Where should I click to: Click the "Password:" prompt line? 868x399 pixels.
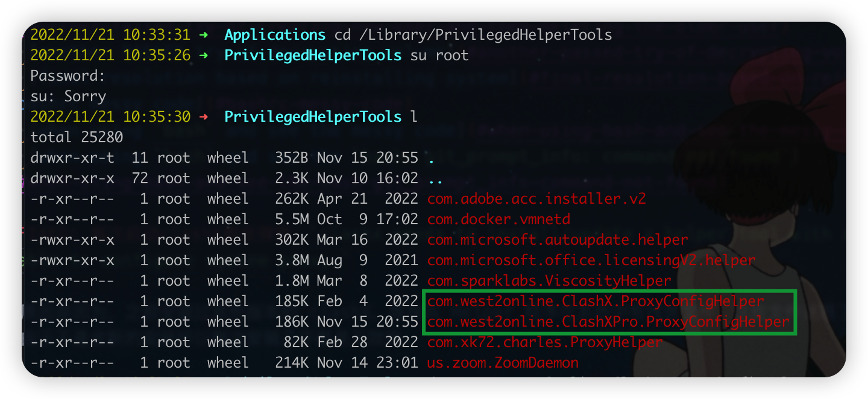tap(68, 76)
